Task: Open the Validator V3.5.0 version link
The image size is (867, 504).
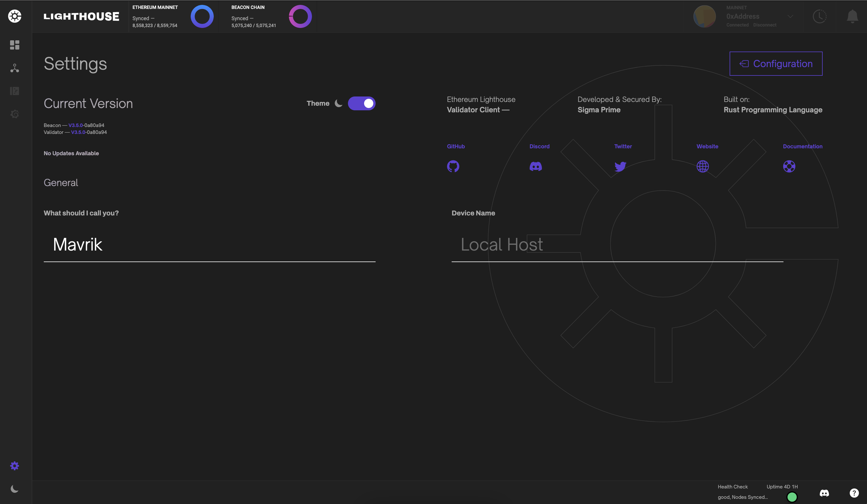Action: (x=78, y=132)
